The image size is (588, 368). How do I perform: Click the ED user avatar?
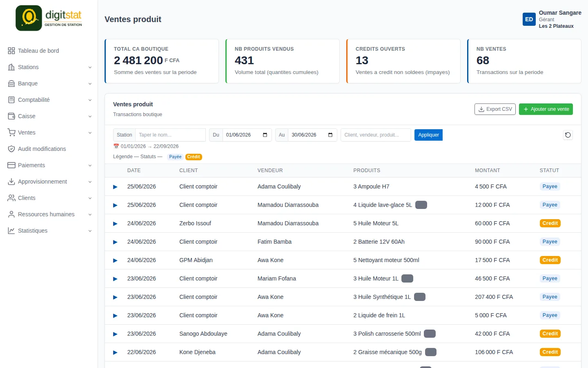(x=529, y=19)
